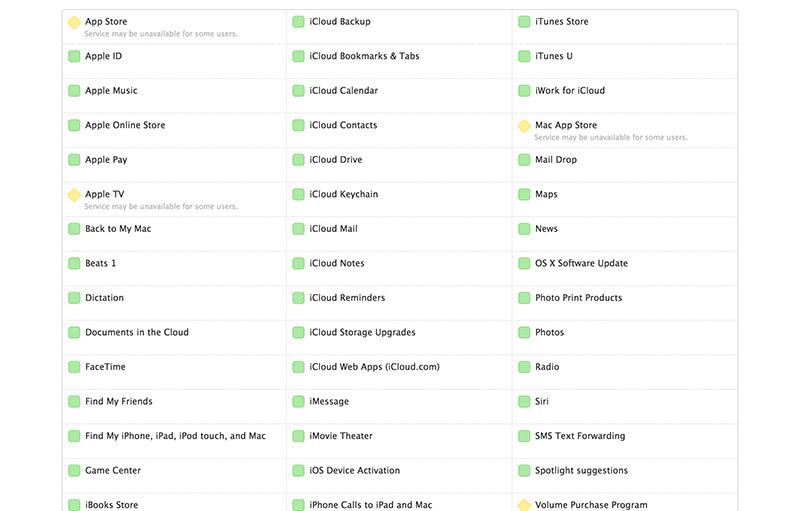Click the green square next to Apple Pay
Image resolution: width=800 pixels, height=511 pixels.
tap(74, 160)
